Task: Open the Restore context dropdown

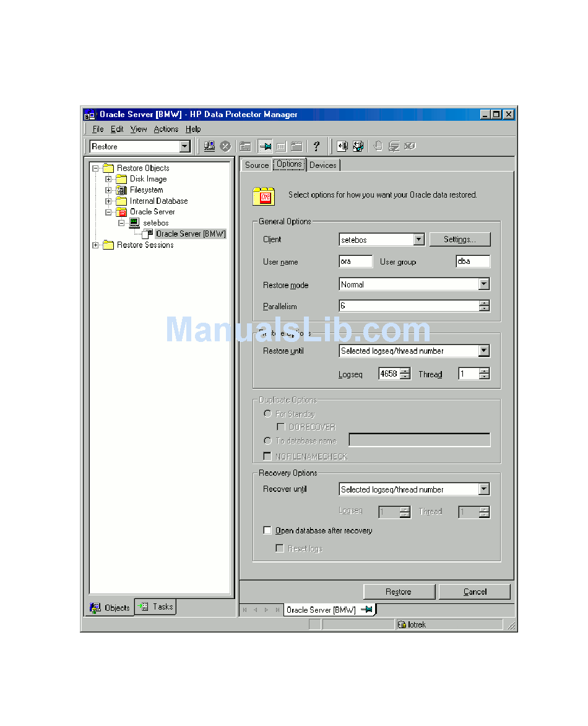Action: (x=185, y=146)
